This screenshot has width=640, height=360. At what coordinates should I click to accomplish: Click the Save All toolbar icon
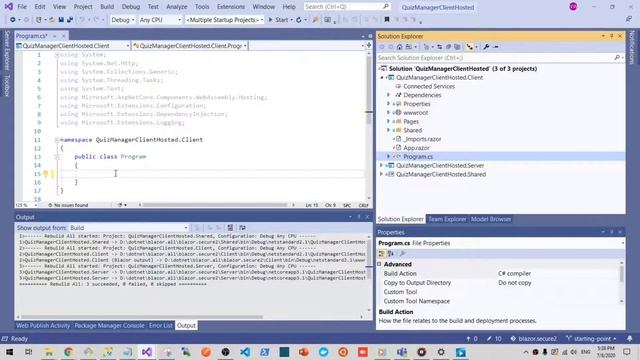(70, 20)
